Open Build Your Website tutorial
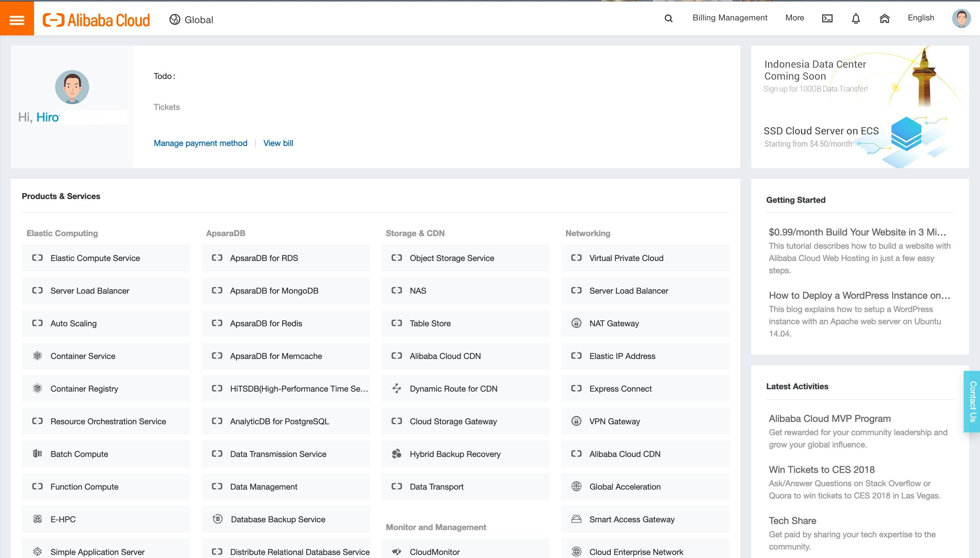Viewport: 980px width, 558px height. [x=857, y=232]
